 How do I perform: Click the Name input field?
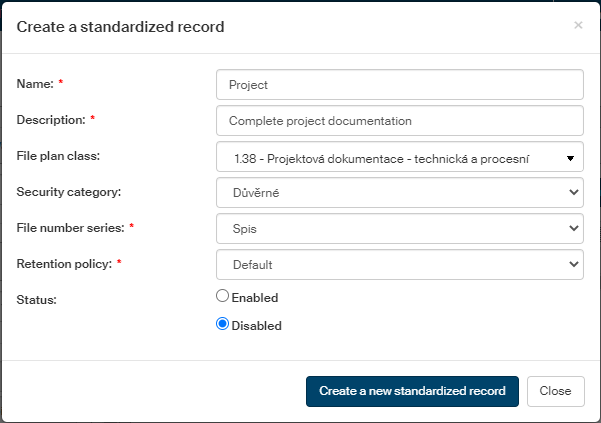(x=399, y=85)
